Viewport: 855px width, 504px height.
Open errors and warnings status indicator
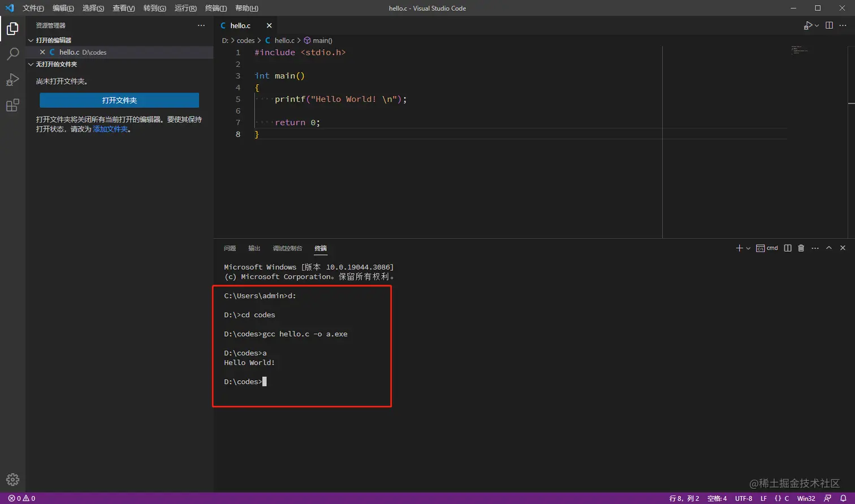(21, 498)
